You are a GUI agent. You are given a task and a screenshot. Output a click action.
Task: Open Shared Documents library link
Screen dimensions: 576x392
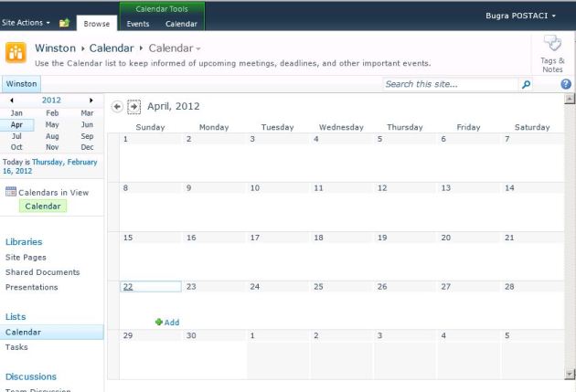click(42, 272)
